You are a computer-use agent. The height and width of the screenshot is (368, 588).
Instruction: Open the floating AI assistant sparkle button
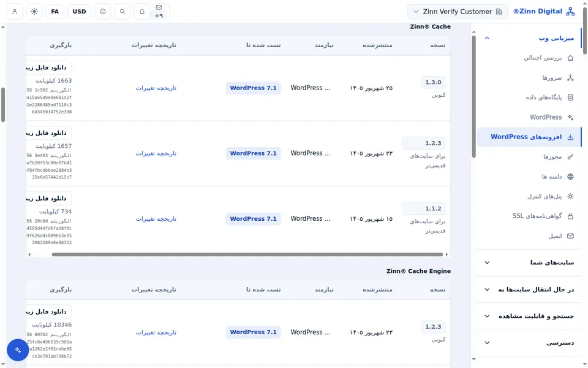(18, 350)
